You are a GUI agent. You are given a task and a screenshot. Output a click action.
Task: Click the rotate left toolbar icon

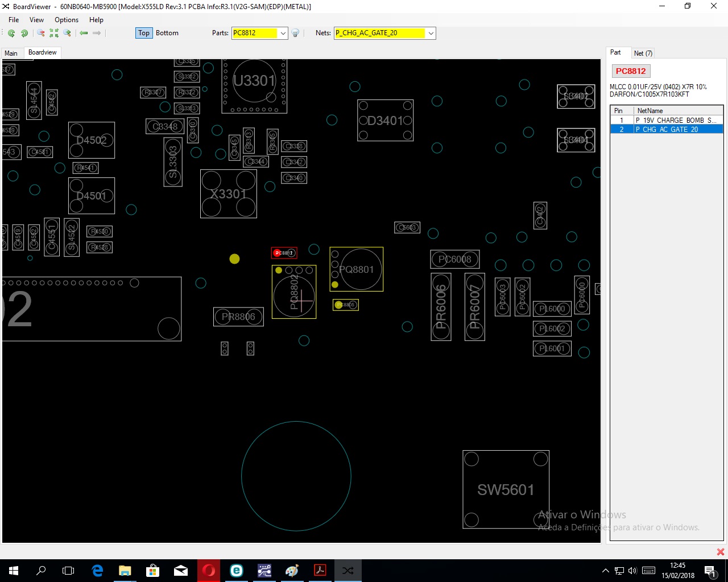11,33
